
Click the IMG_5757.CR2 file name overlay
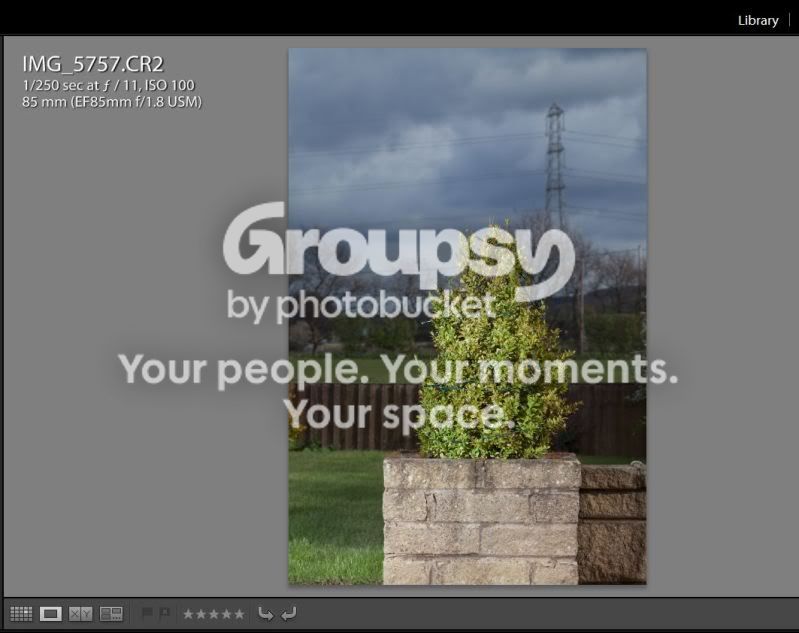[x=93, y=64]
